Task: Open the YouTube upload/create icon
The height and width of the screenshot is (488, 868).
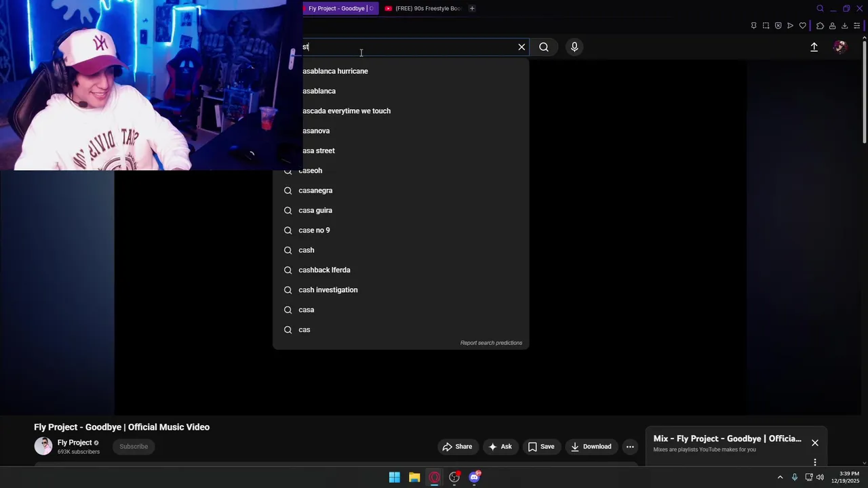Action: coord(814,47)
